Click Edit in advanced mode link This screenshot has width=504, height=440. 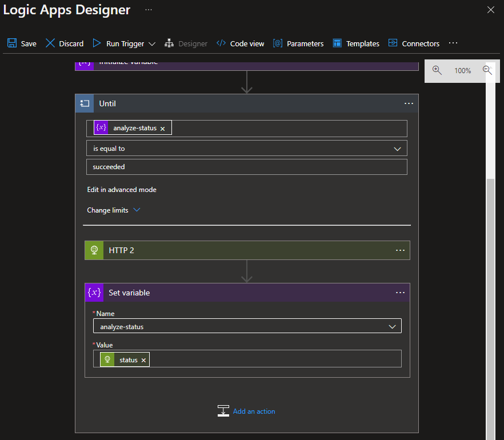pyautogui.click(x=122, y=190)
